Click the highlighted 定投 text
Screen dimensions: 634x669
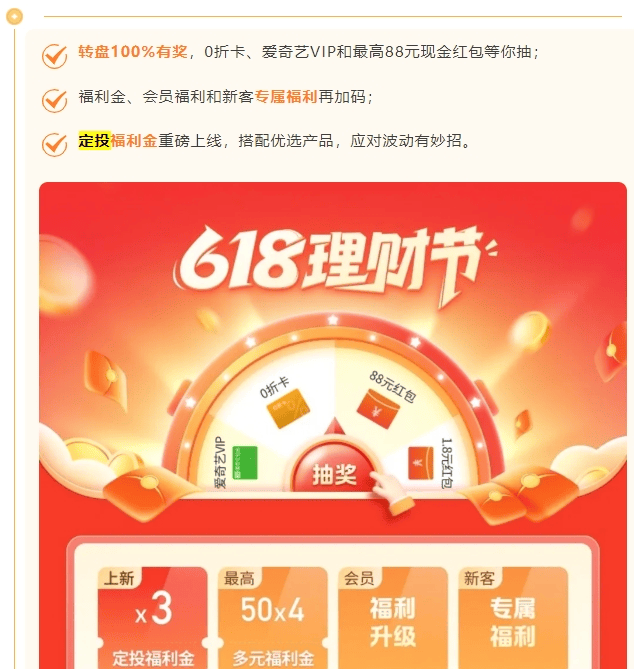[94, 140]
